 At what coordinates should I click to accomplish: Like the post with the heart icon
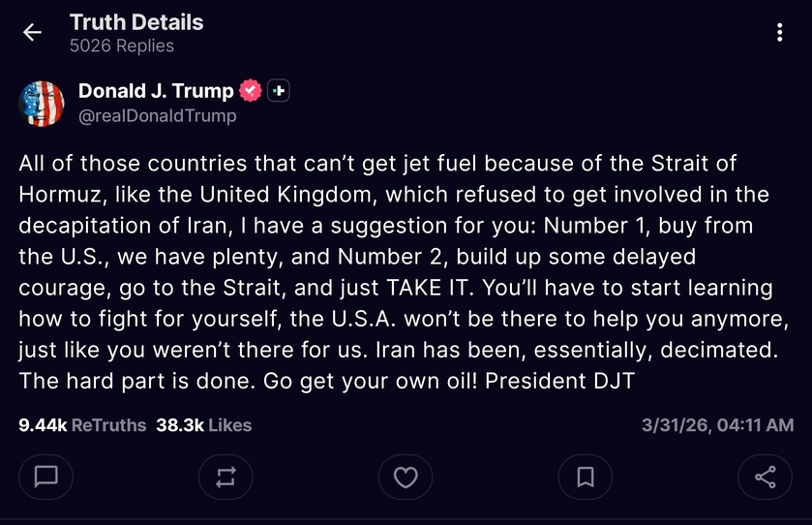click(406, 477)
